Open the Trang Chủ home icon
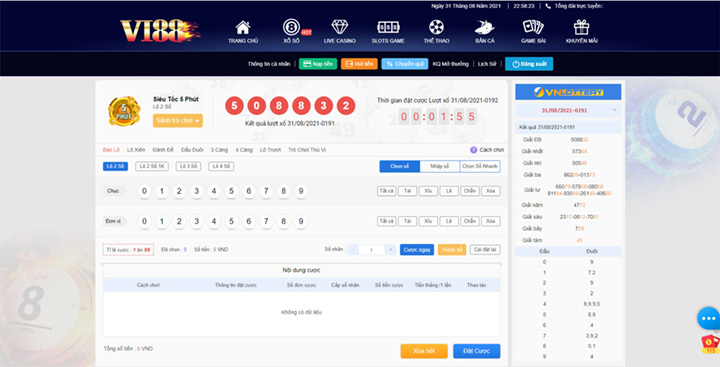This screenshot has height=367, width=720. coord(243,28)
